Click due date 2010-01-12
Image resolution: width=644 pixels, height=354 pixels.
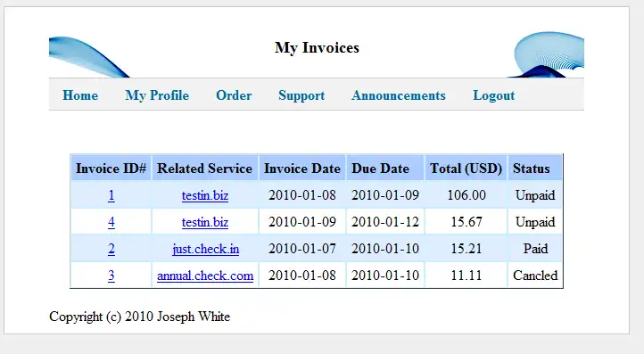384,222
